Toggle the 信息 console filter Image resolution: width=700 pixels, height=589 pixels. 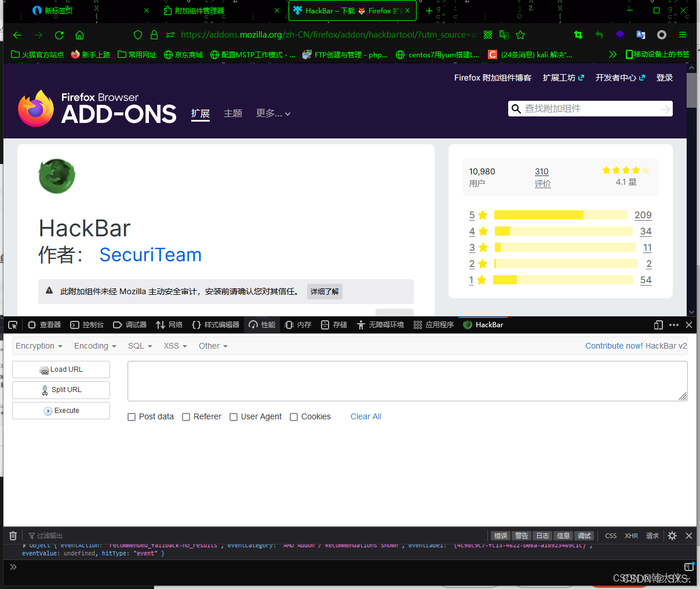(x=563, y=536)
